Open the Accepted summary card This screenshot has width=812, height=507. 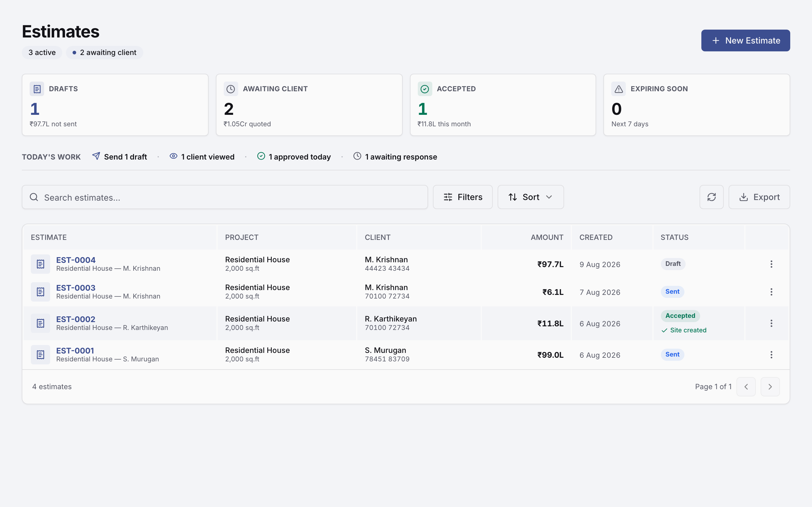(x=503, y=105)
